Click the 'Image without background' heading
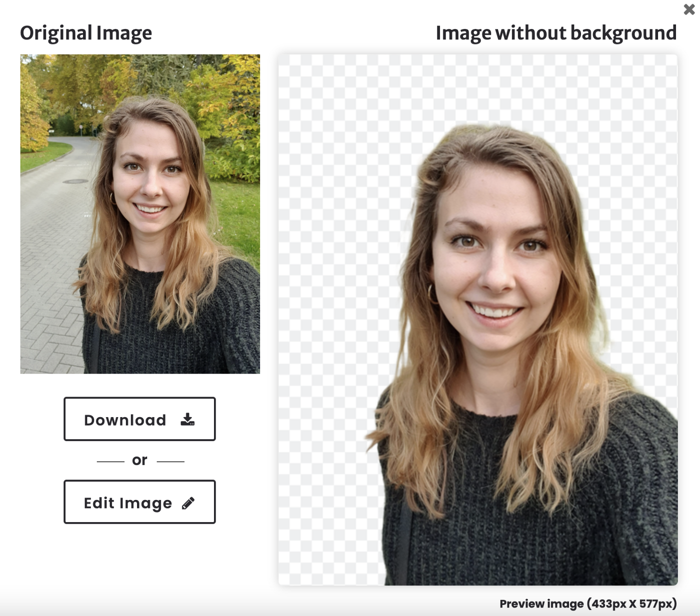 pyautogui.click(x=556, y=33)
